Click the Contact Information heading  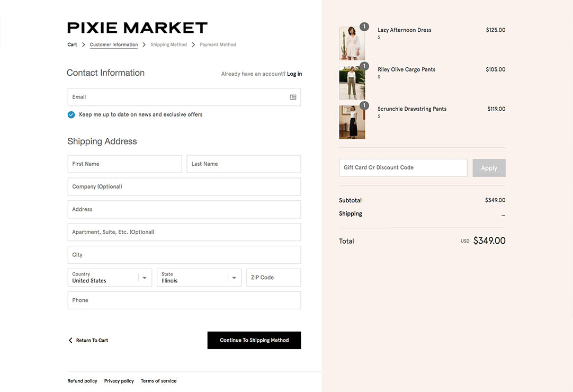click(105, 73)
